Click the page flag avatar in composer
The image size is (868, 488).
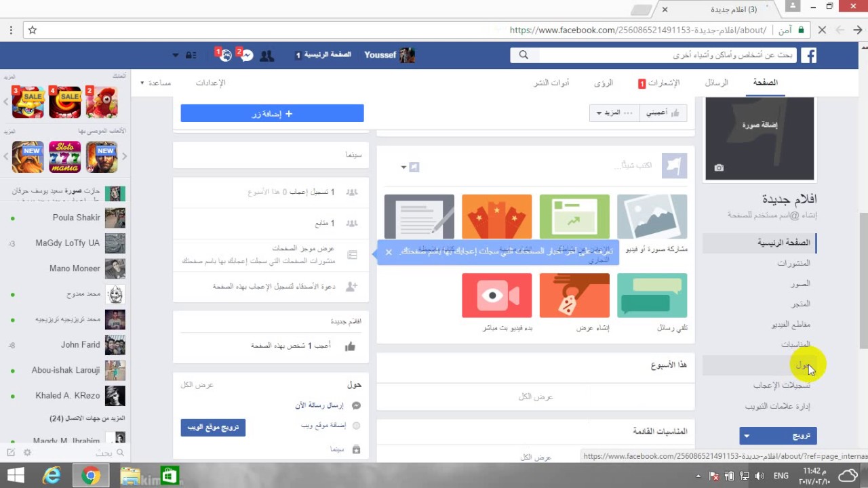pos(675,166)
